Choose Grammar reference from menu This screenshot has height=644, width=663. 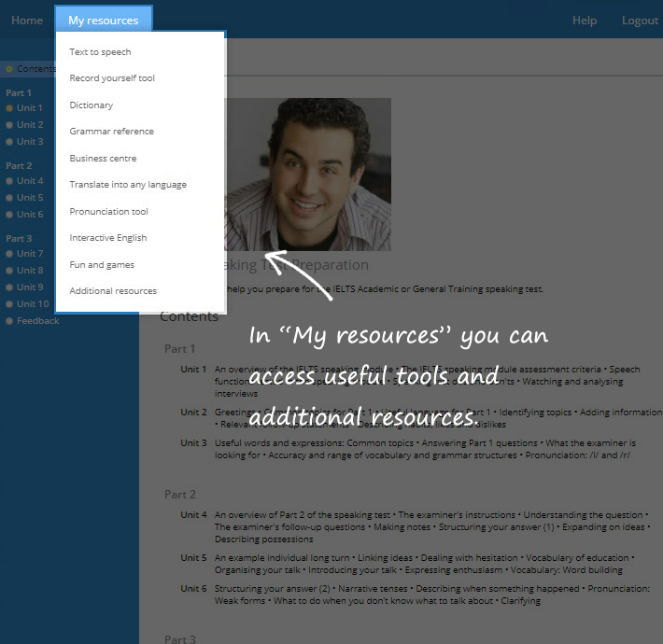[111, 132]
